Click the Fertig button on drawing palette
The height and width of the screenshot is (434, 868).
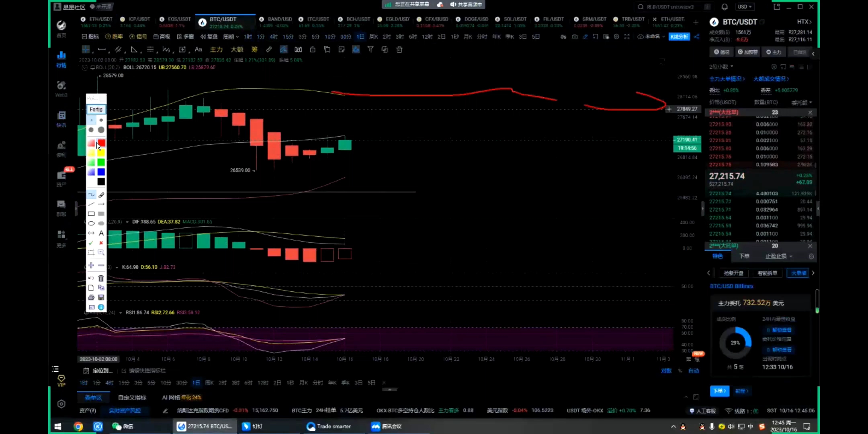coord(96,109)
